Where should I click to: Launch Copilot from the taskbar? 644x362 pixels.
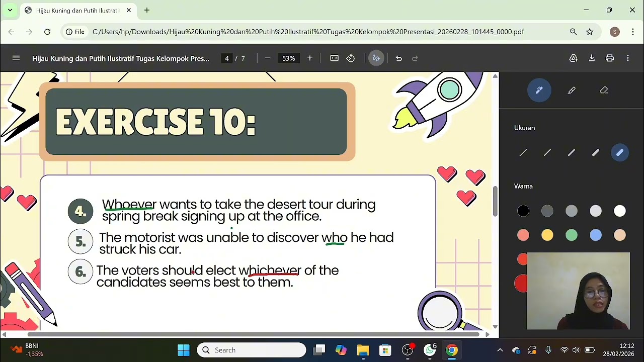(341, 350)
